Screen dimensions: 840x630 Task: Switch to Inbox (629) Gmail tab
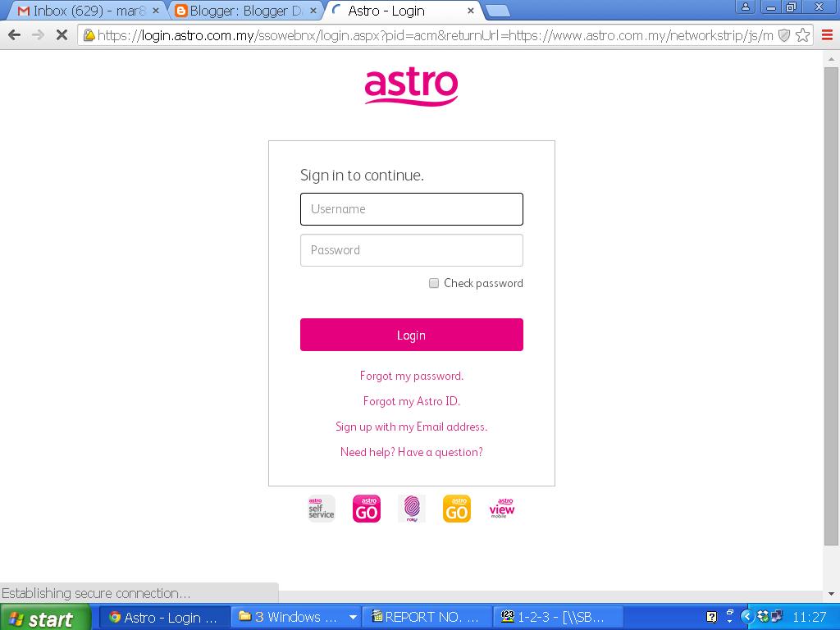pos(85,11)
